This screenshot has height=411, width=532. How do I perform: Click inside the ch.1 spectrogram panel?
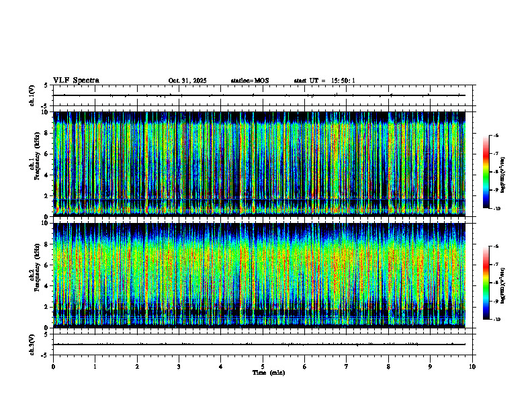coord(259,164)
